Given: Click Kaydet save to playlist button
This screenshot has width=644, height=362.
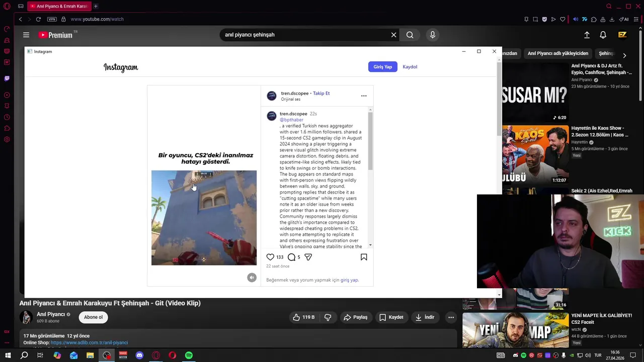Looking at the screenshot, I should tap(391, 317).
